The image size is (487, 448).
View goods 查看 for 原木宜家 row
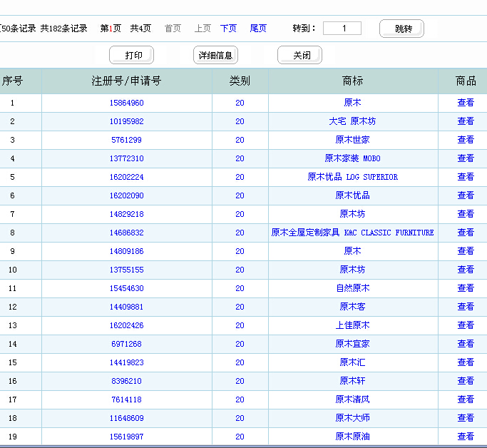[466, 344]
